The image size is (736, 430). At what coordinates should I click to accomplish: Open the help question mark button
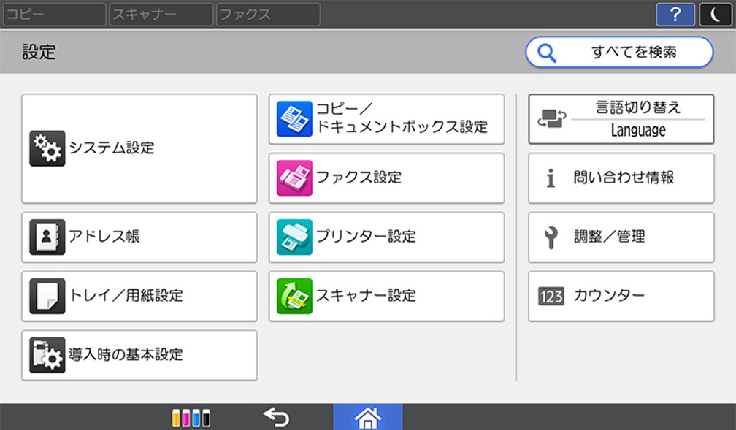tap(675, 14)
